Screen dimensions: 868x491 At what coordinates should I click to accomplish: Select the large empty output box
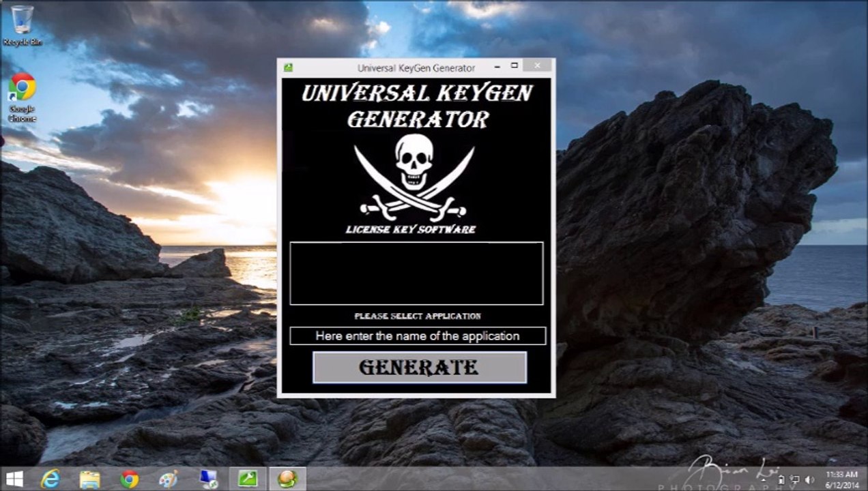[416, 273]
